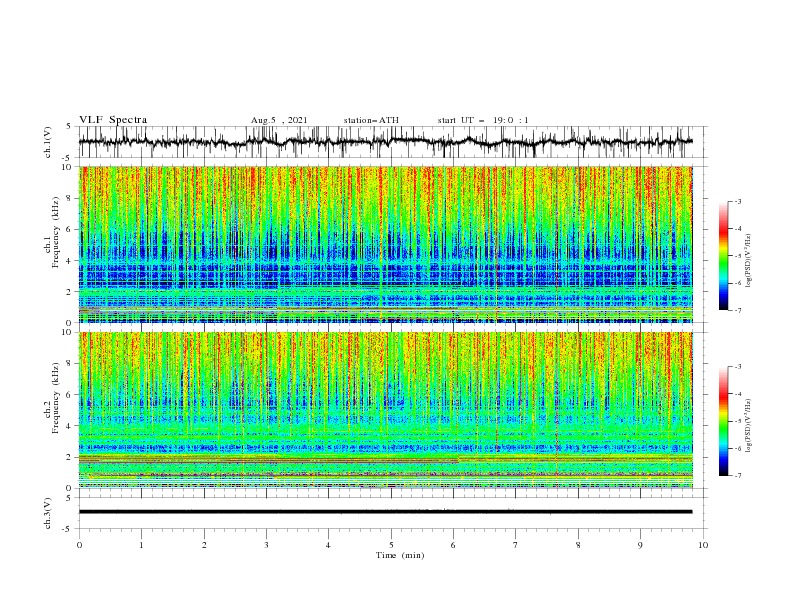Click the ch.1 "Frequency (kHz)" axis label
Image resolution: width=792 pixels, height=612 pixels.
click(55, 233)
